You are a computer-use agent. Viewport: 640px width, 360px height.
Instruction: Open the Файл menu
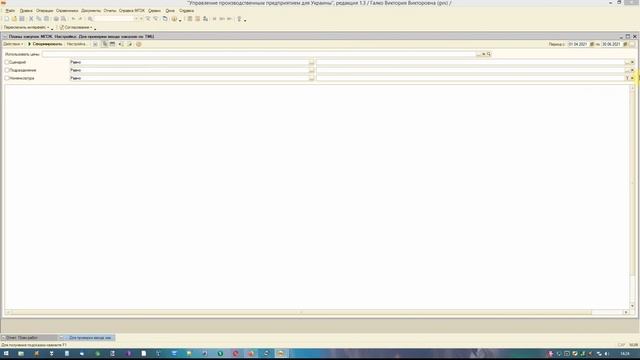(x=10, y=11)
